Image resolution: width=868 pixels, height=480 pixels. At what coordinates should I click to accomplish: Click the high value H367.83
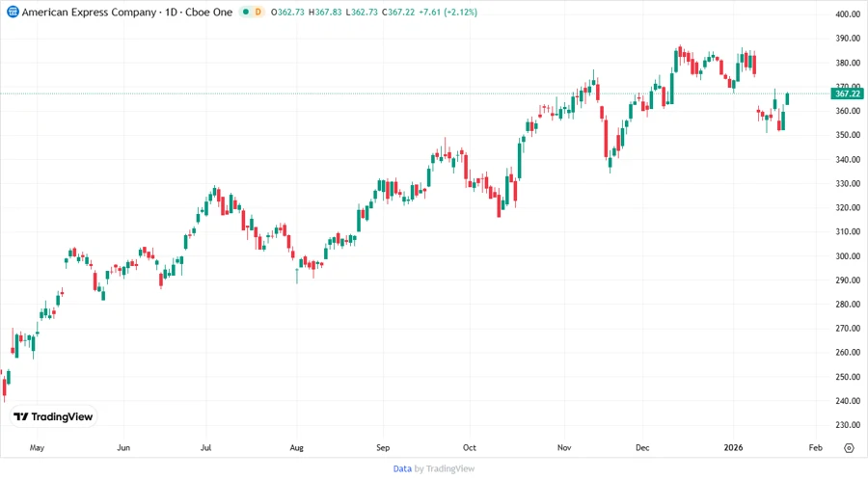click(325, 13)
